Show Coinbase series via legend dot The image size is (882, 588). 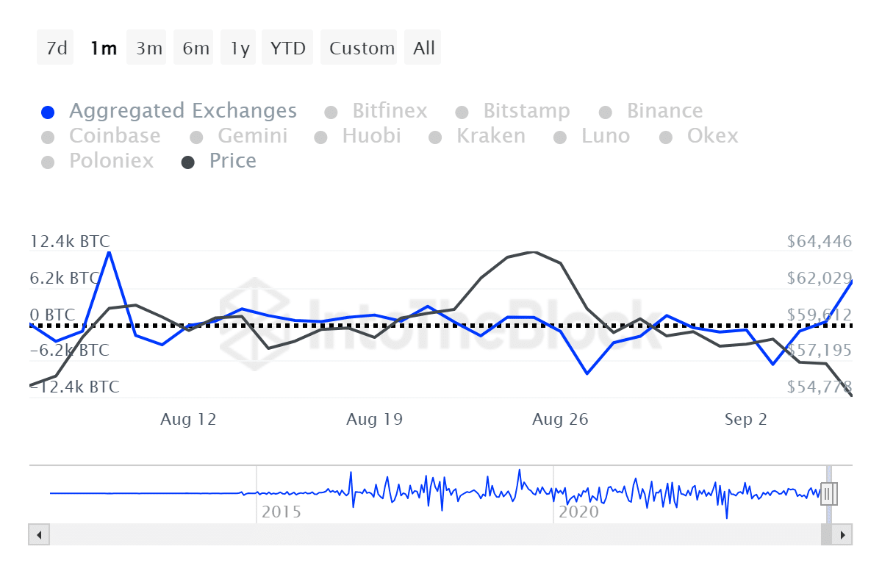(x=48, y=137)
